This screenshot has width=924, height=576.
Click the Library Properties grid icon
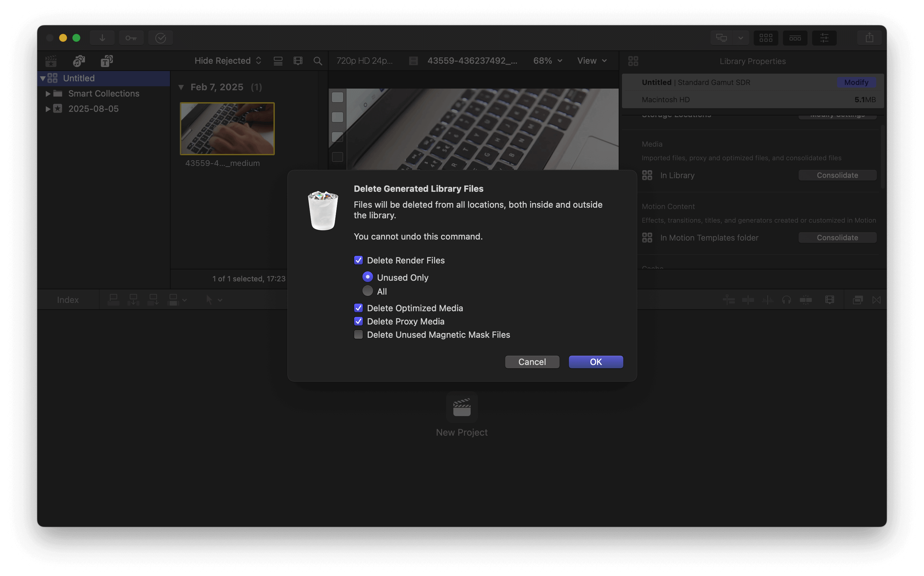pos(633,61)
